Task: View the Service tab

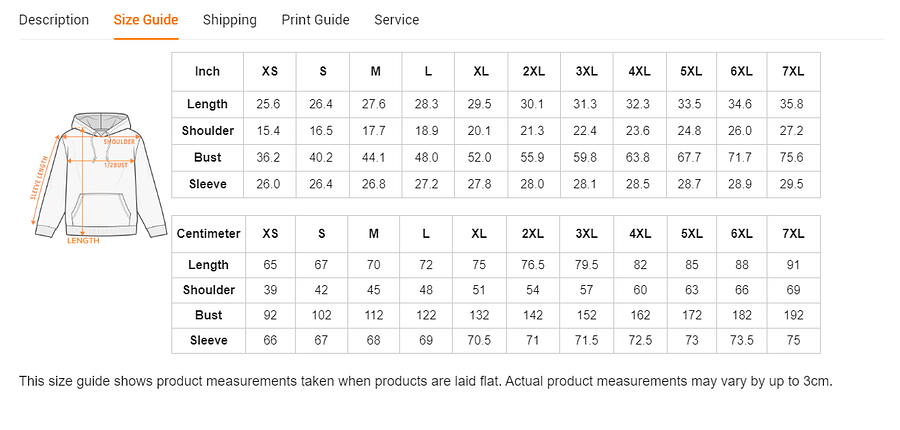Action: 397,20
